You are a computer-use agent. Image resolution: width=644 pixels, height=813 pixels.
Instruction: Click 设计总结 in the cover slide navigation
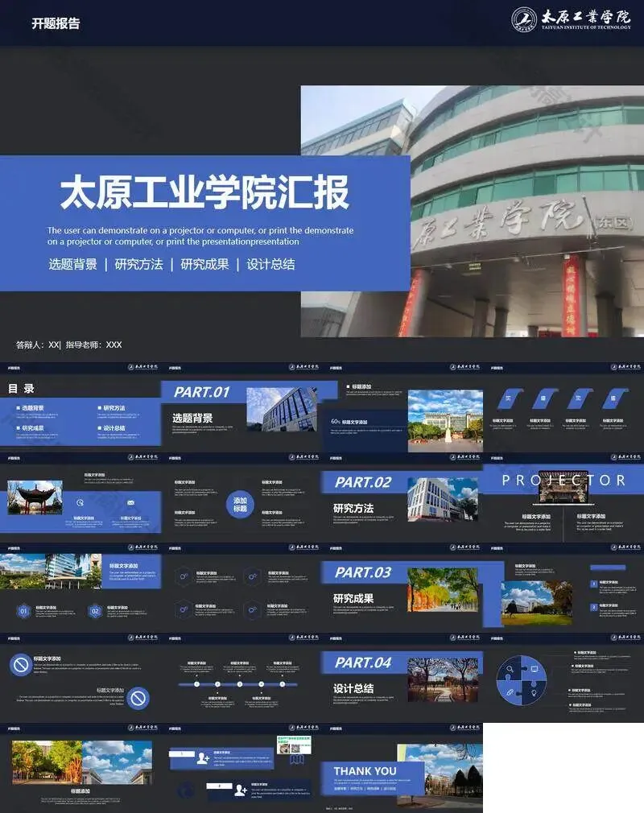click(270, 265)
